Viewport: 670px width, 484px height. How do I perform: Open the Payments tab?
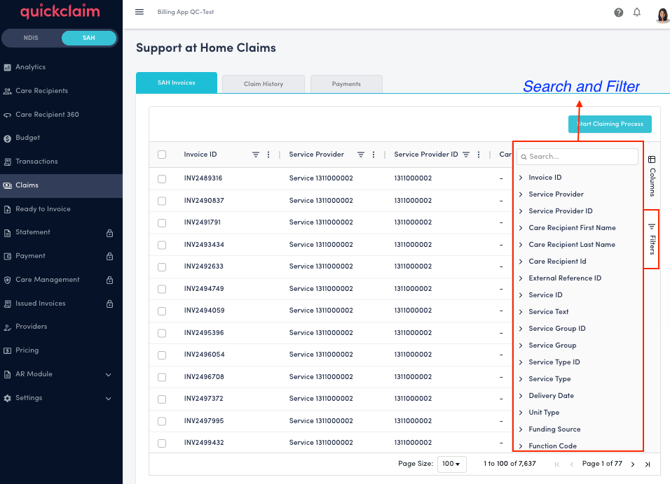coord(346,84)
